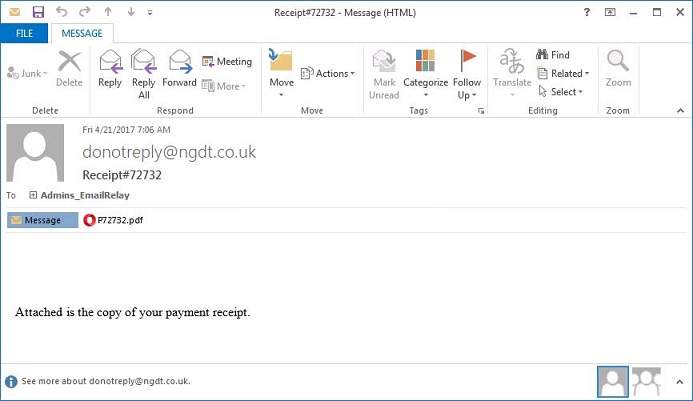Mark the message Unread

(x=384, y=74)
